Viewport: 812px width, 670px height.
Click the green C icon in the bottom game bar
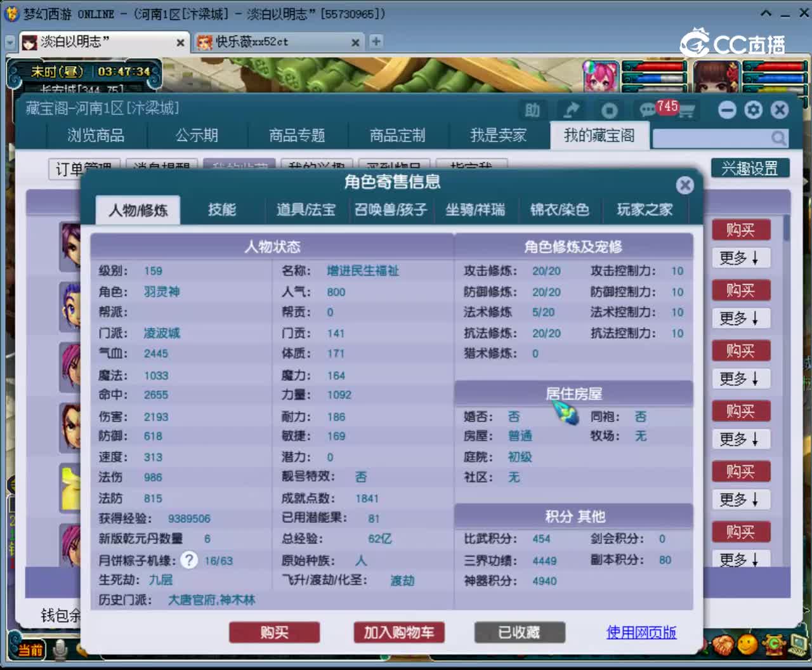[x=774, y=645]
